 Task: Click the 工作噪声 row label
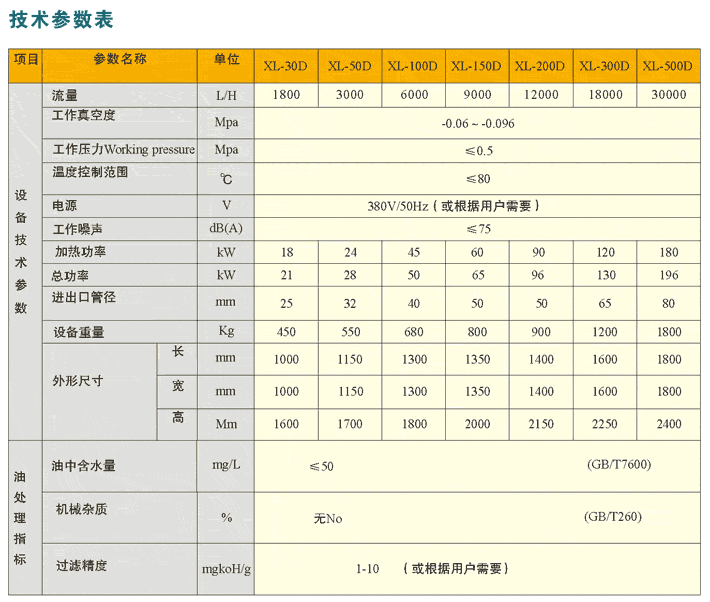77,229
